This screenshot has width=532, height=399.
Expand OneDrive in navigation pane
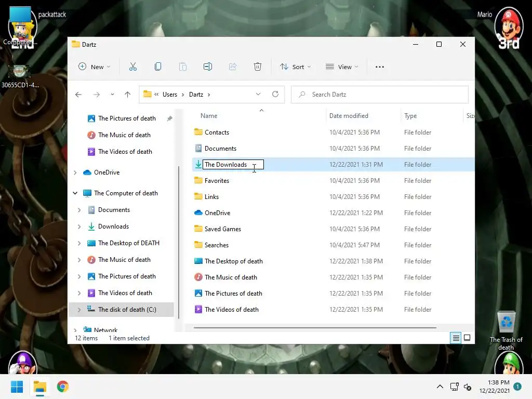click(x=75, y=172)
